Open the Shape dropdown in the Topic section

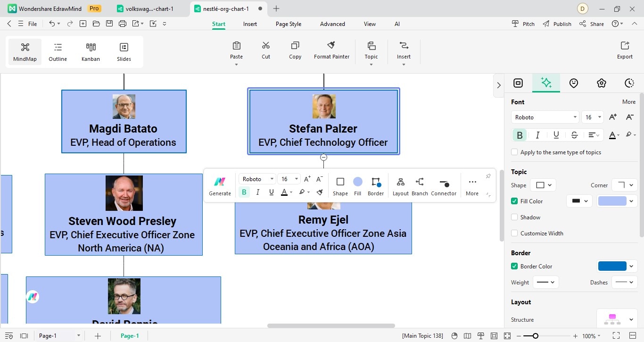pyautogui.click(x=544, y=185)
